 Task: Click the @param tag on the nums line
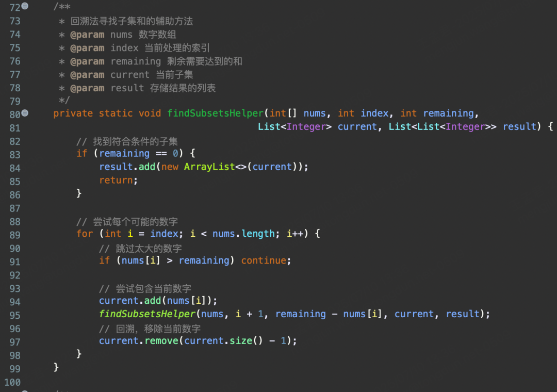click(x=87, y=35)
